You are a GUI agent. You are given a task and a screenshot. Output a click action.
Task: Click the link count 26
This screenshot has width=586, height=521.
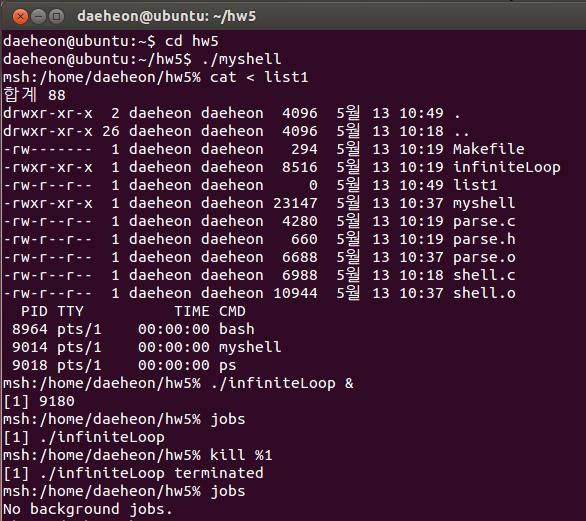click(111, 131)
